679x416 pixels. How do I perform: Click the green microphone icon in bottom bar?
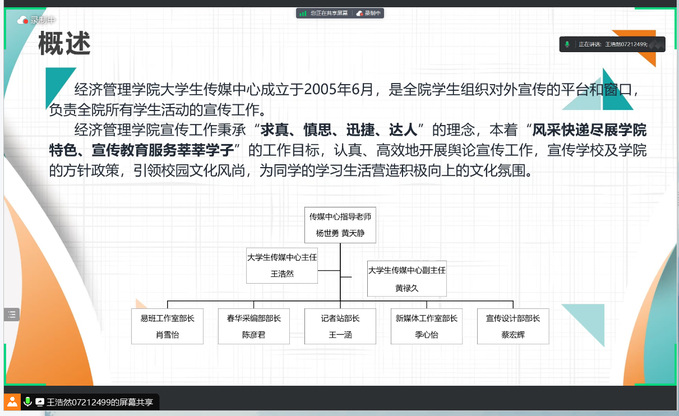[x=27, y=401]
